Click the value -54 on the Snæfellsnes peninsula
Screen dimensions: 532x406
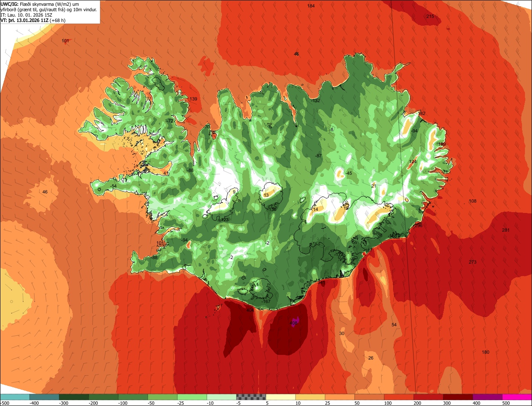pyautogui.click(x=114, y=186)
